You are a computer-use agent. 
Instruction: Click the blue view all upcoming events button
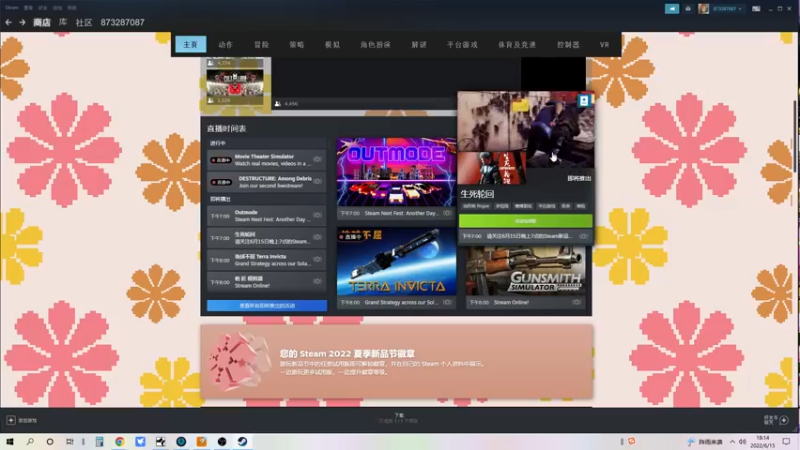pyautogui.click(x=267, y=306)
